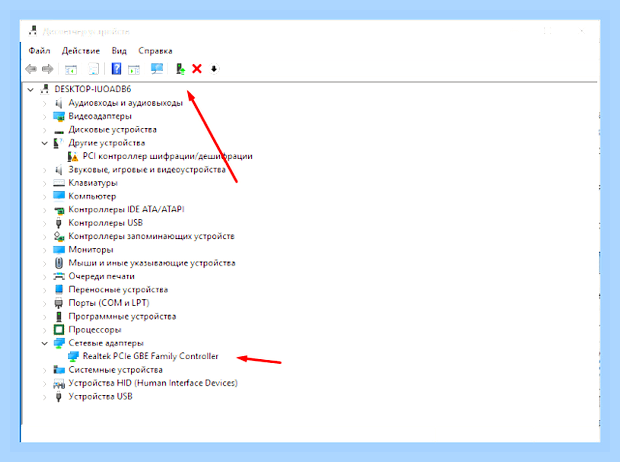
Task: Select the Процессоры category
Action: [x=95, y=329]
